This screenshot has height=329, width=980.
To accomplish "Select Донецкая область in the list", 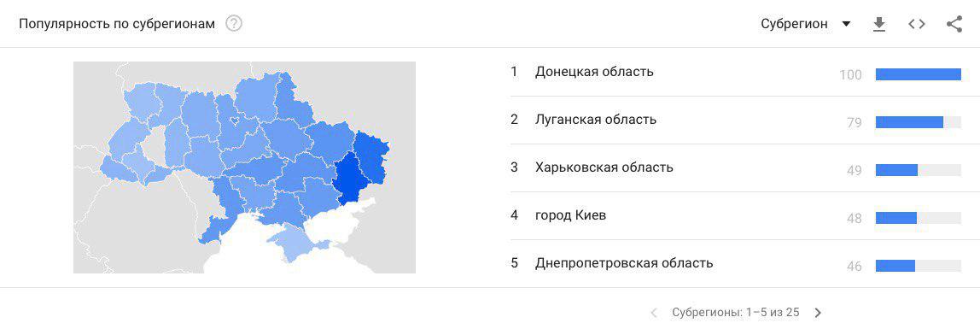I will (594, 71).
